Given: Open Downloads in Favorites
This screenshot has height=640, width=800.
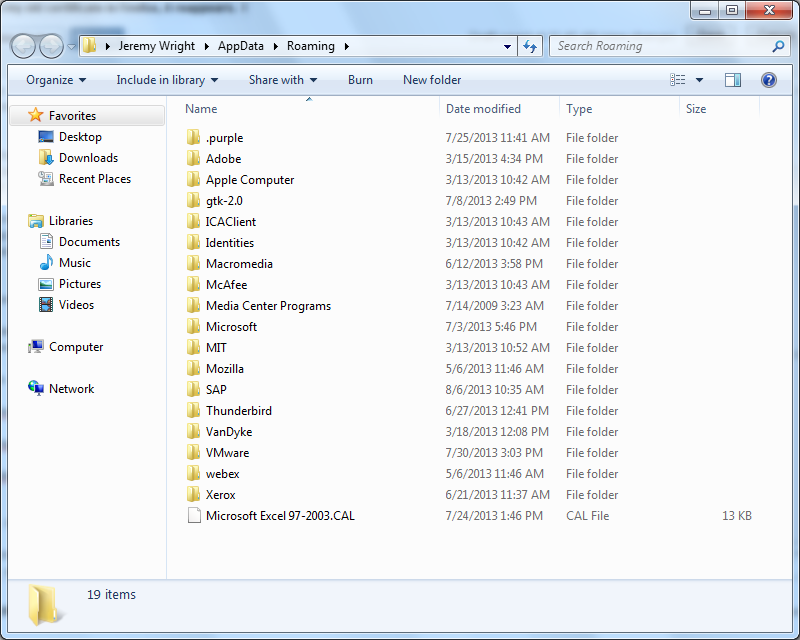Looking at the screenshot, I should coord(88,158).
